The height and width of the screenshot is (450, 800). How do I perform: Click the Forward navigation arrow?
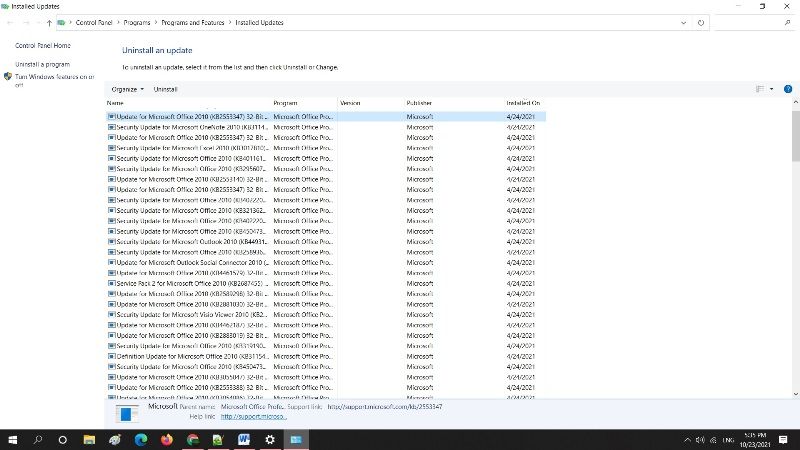[x=26, y=22]
